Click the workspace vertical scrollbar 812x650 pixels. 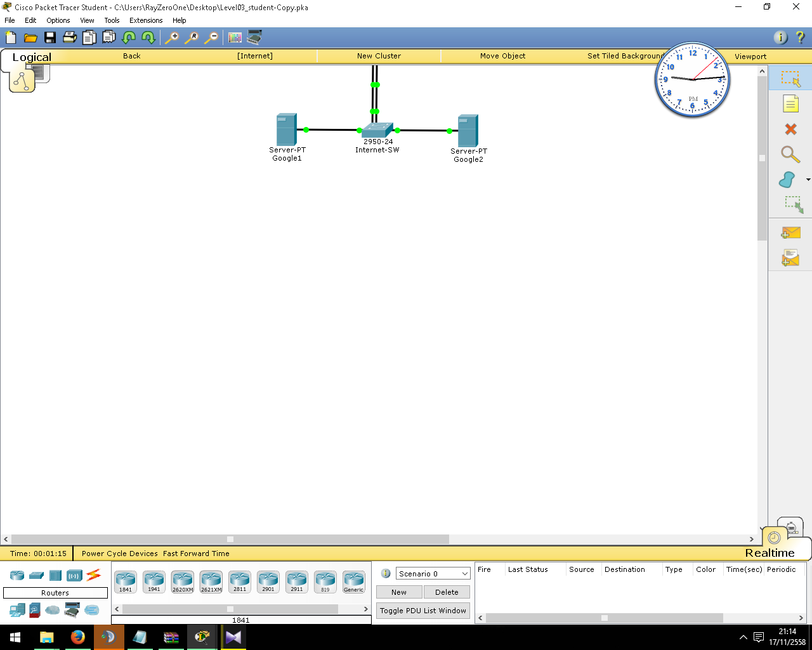[x=763, y=158]
